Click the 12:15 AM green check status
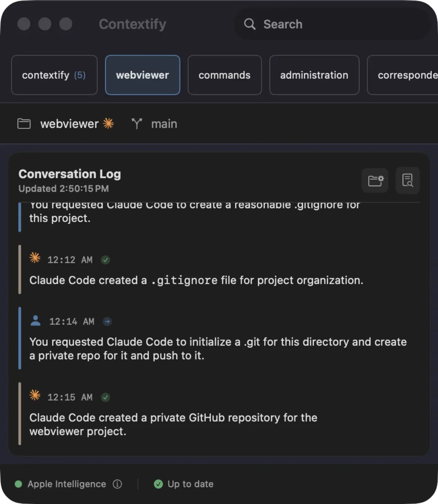Viewport: 438px width, 504px height. pos(105,397)
